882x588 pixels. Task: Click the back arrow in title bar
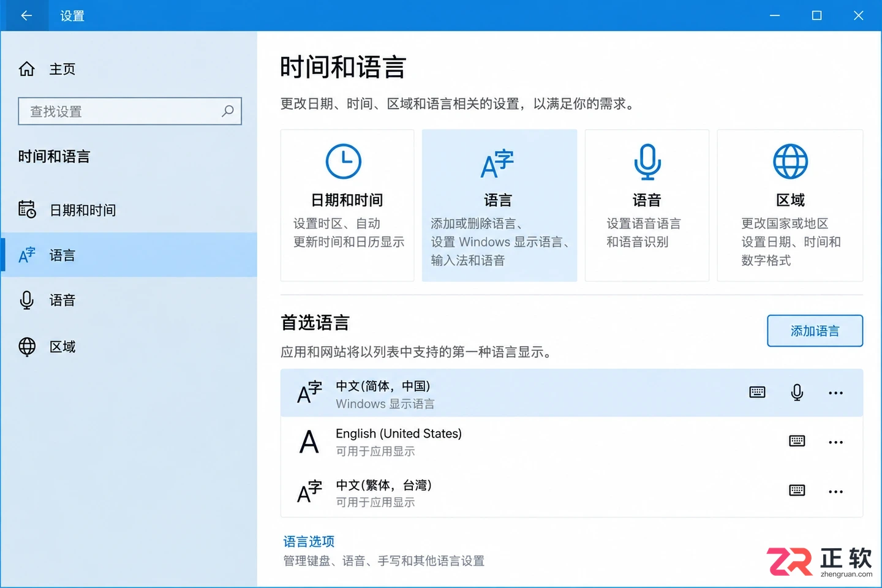point(26,15)
